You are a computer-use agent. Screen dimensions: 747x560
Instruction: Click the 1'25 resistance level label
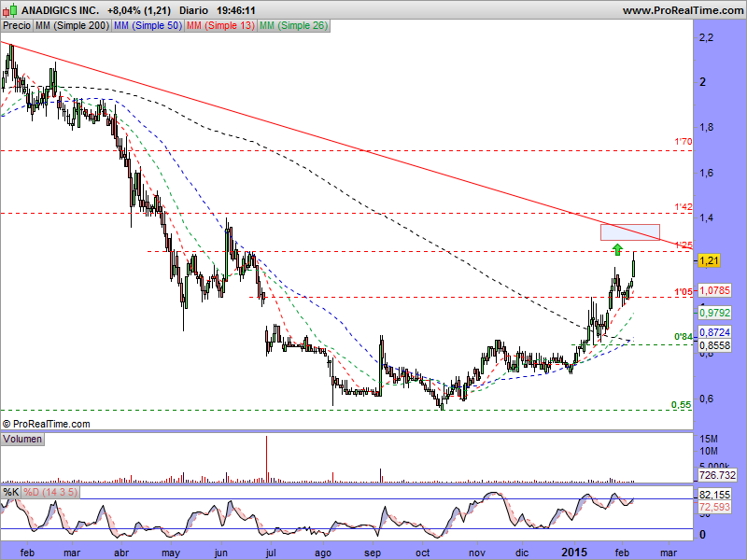tap(684, 245)
